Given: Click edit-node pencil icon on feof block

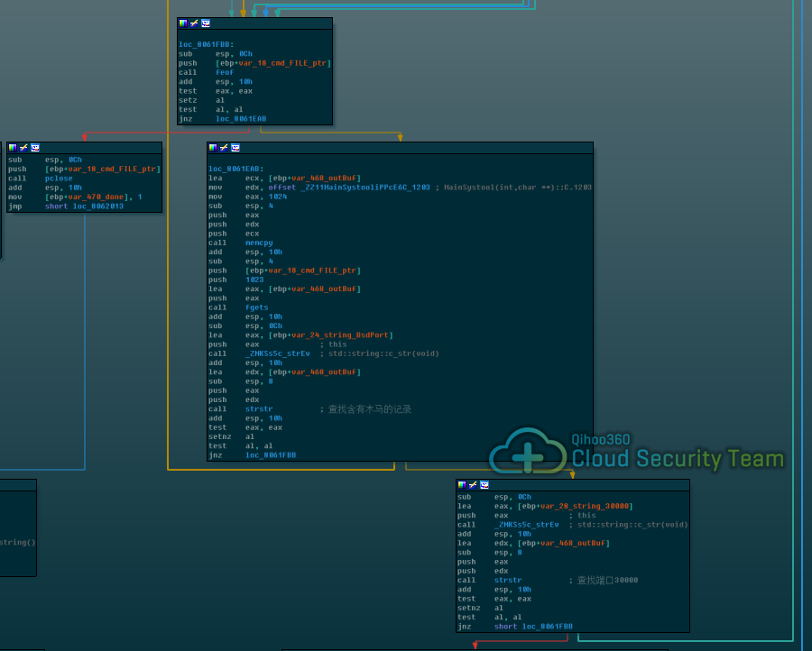Looking at the screenshot, I should (194, 23).
